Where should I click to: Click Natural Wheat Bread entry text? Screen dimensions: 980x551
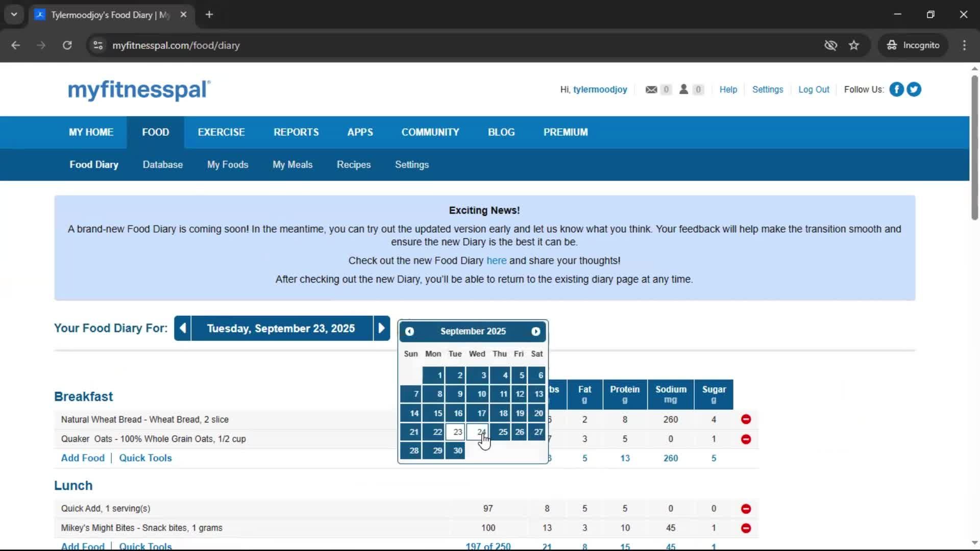pyautogui.click(x=145, y=419)
